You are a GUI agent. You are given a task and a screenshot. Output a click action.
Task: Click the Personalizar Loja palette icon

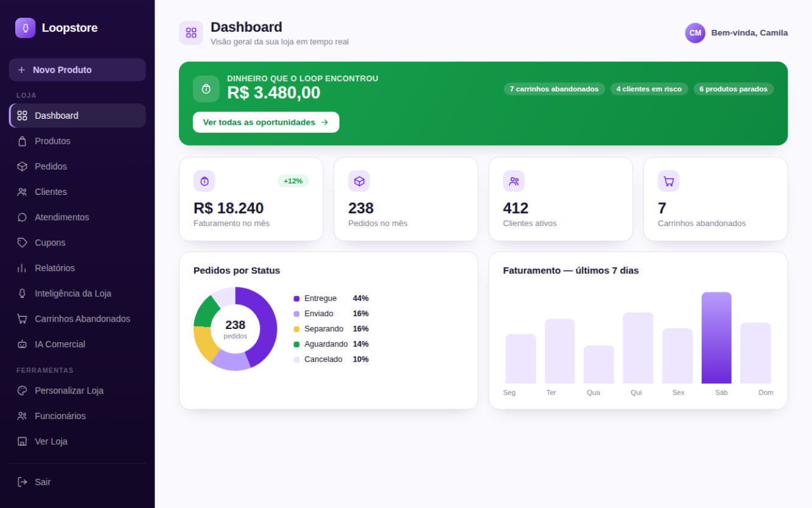23,390
